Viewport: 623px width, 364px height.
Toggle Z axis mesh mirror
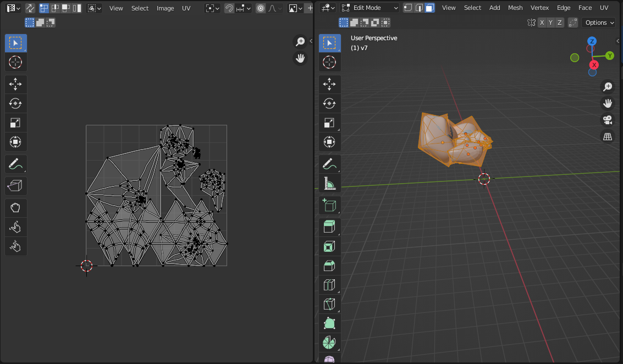pos(559,23)
